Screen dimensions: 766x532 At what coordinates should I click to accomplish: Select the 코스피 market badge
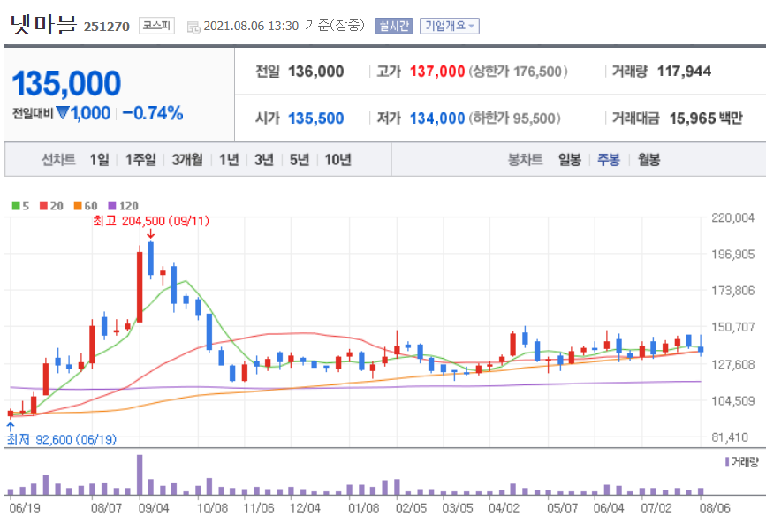(x=156, y=26)
